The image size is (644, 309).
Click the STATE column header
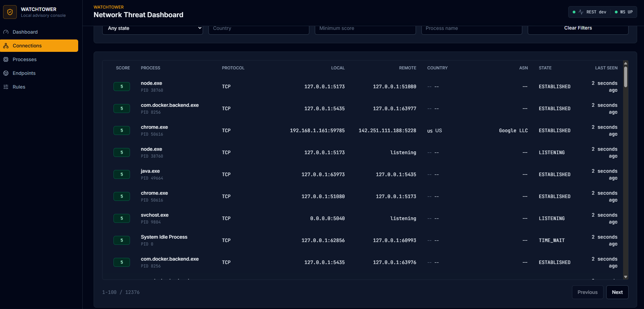click(x=545, y=68)
